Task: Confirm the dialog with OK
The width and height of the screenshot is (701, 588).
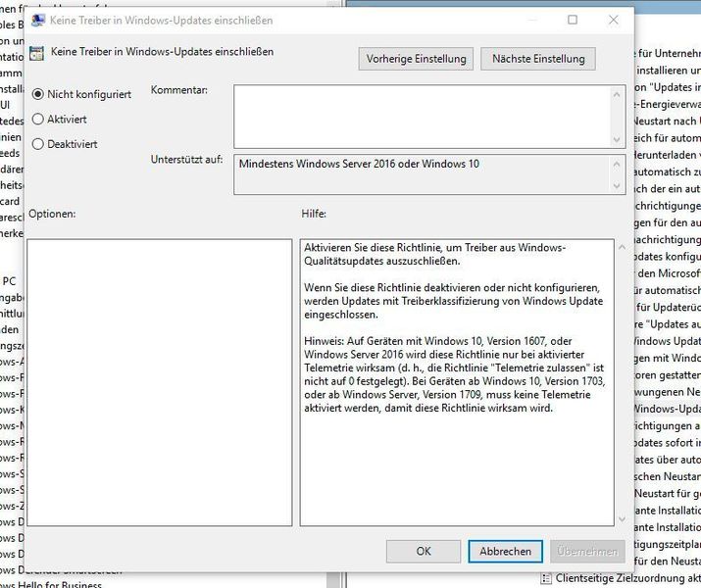Action: 424,552
